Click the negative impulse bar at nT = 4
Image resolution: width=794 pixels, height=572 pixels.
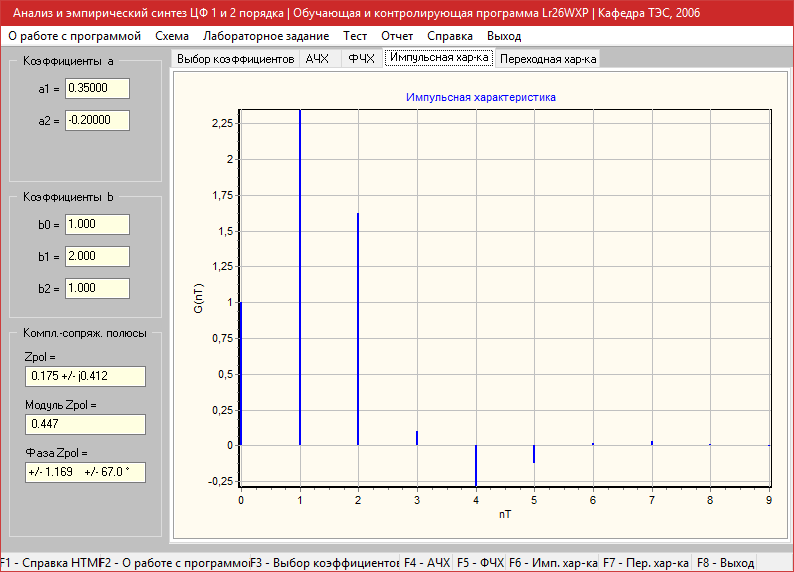pyautogui.click(x=476, y=466)
